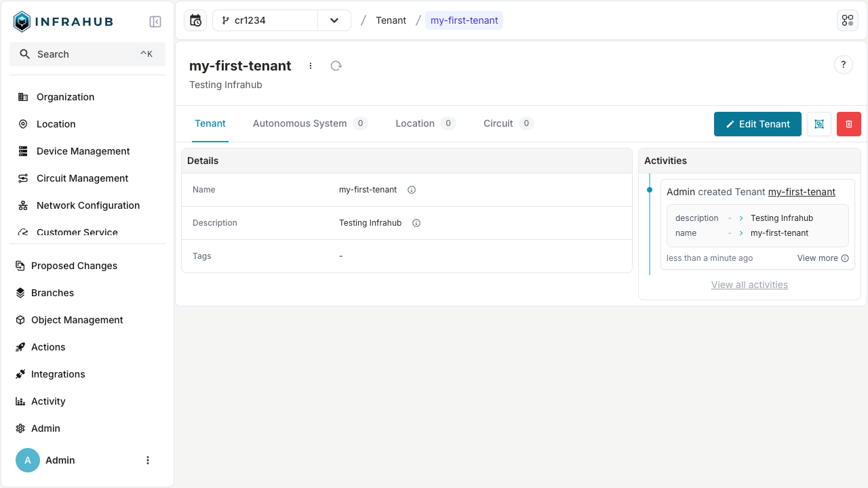
Task: Click the refresh icon beside my-first-tenant title
Action: pos(336,66)
